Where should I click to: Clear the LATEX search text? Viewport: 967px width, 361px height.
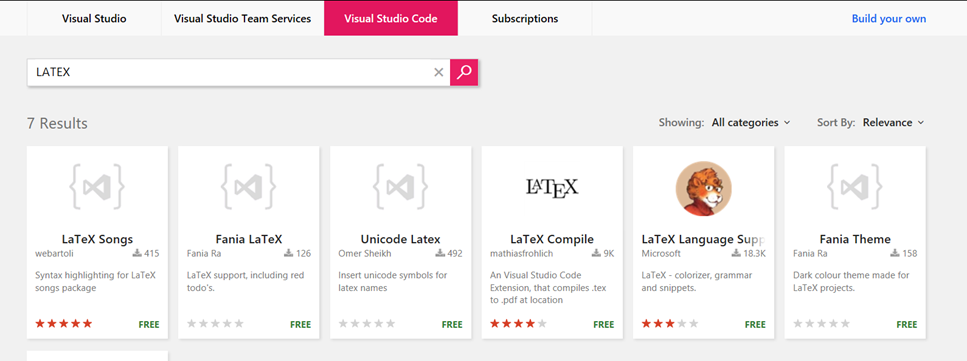coord(438,72)
